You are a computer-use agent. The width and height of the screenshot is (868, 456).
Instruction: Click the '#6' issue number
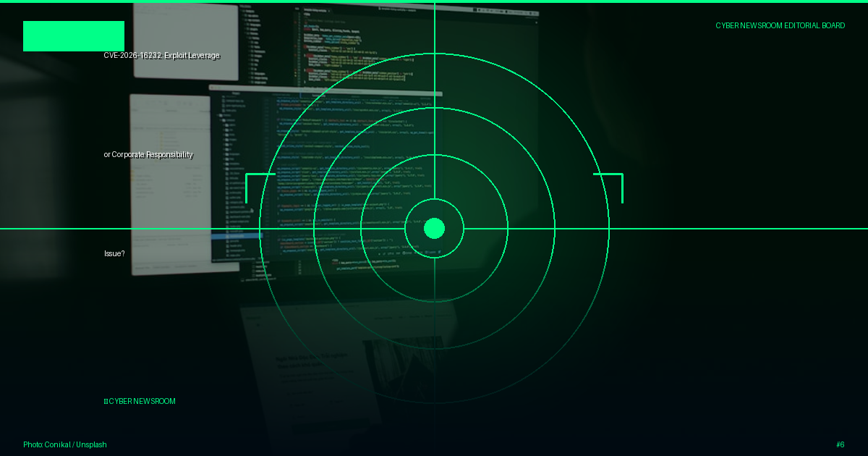click(x=841, y=444)
